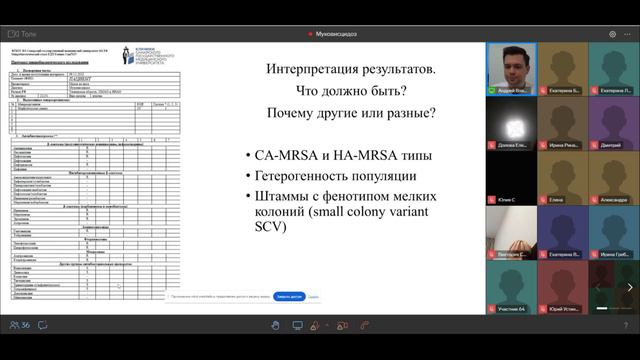
Task: Show previous page of participants
Action: point(597,287)
